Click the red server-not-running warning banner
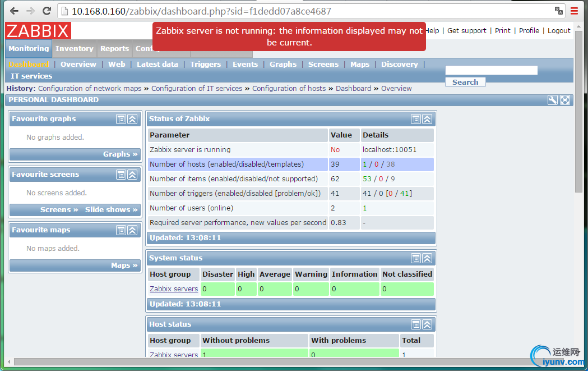588x371 pixels. [289, 36]
